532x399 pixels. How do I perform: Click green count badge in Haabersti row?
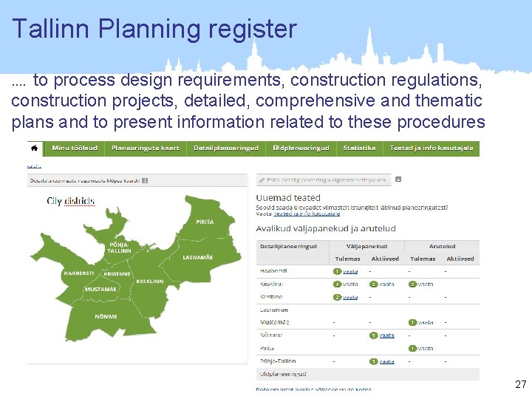[x=337, y=271]
